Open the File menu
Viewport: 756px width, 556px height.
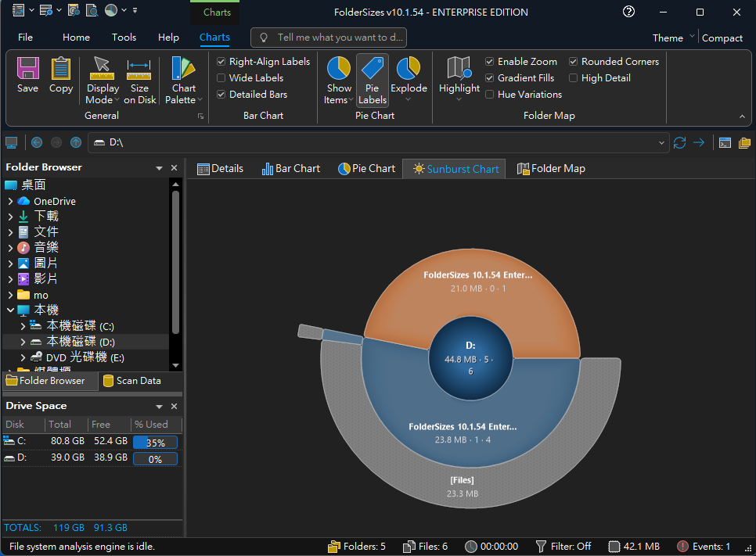coord(25,37)
